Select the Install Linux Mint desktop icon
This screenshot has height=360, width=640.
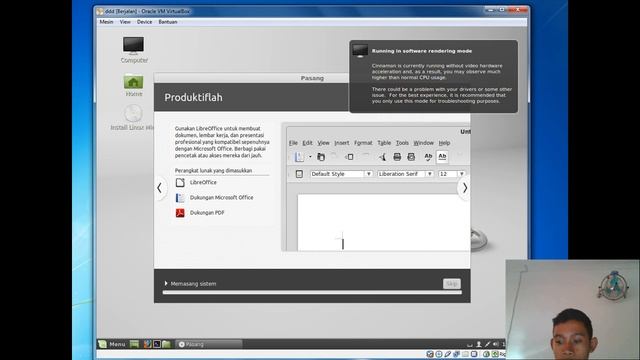[x=133, y=118]
